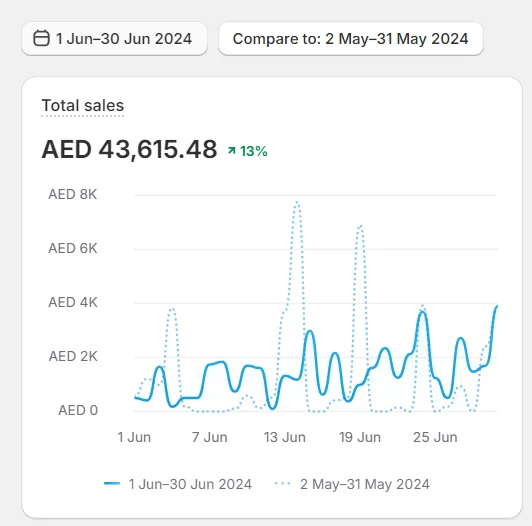
Task: Click the calendar icon in date button
Action: [x=41, y=38]
